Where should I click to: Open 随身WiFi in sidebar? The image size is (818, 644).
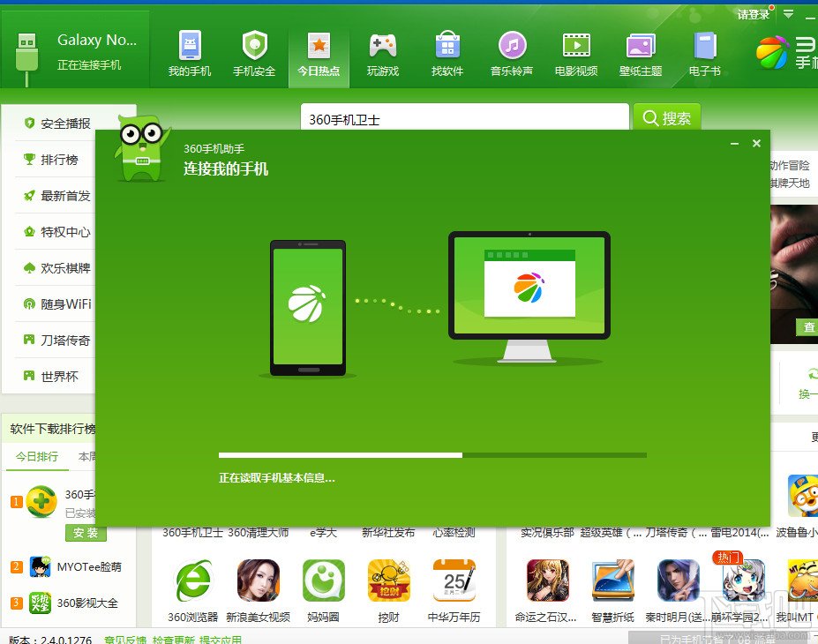[x=57, y=304]
